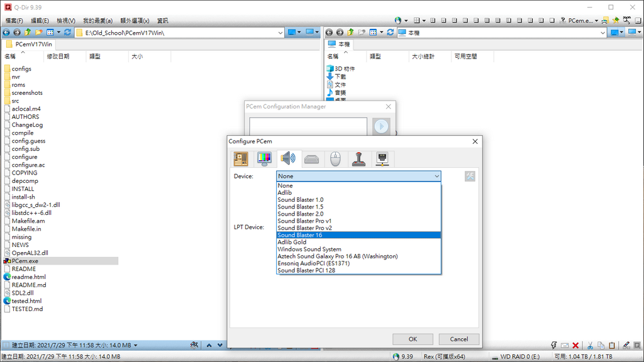
Task: Click the clipboard paste icon in status bar
Action: point(612,345)
